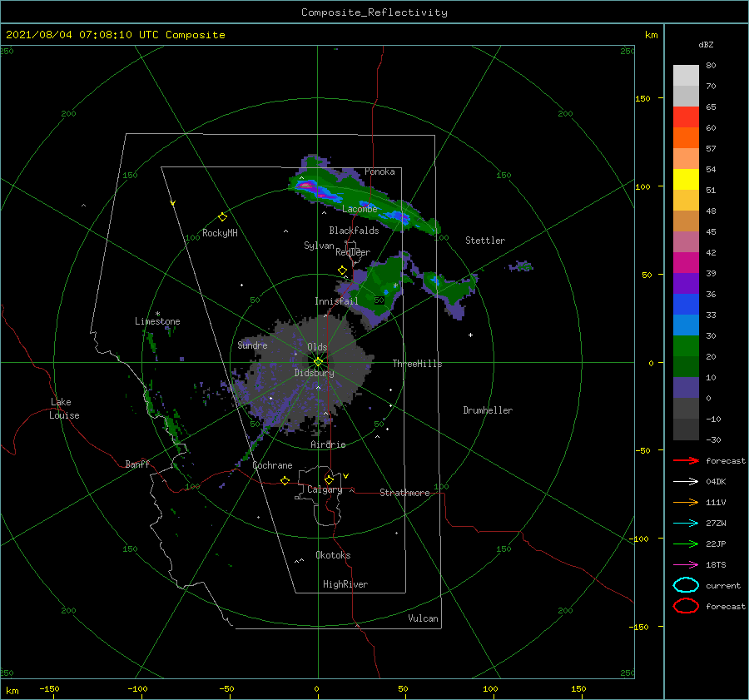Click the bright yellow swatch between 54 and 51 dBZ

(686, 180)
